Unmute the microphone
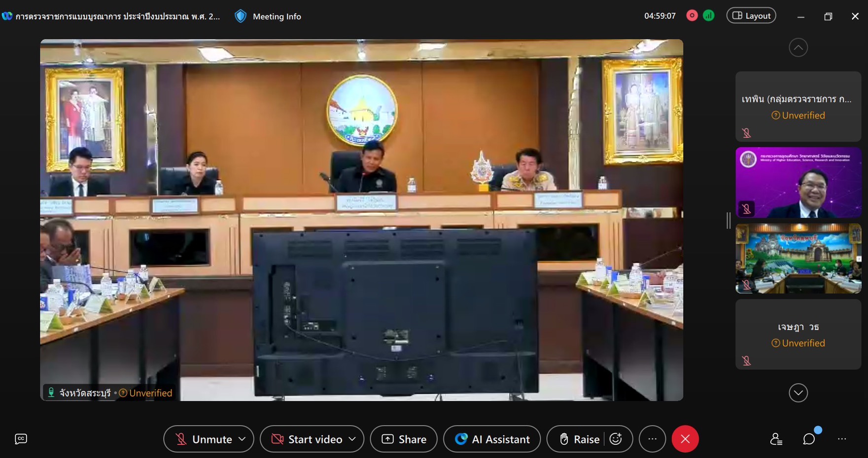 pos(203,439)
